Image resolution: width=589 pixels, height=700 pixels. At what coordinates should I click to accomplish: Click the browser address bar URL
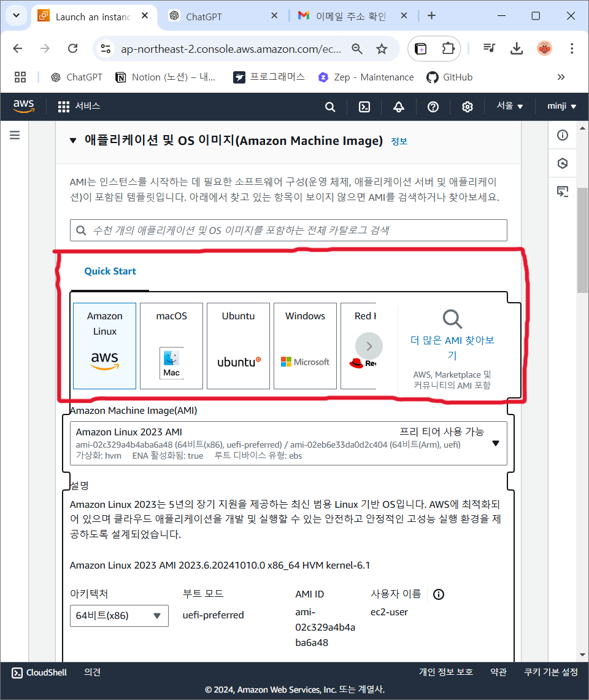pos(231,49)
